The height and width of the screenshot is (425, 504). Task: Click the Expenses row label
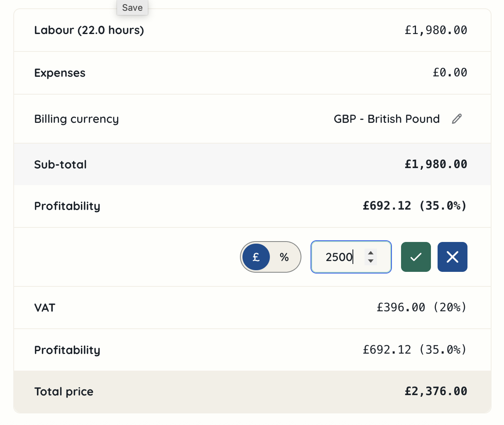pyautogui.click(x=60, y=73)
